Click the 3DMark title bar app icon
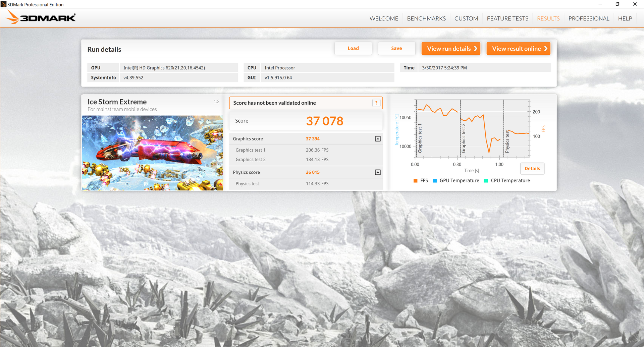Screen dimensions: 644x347 click(4, 4)
